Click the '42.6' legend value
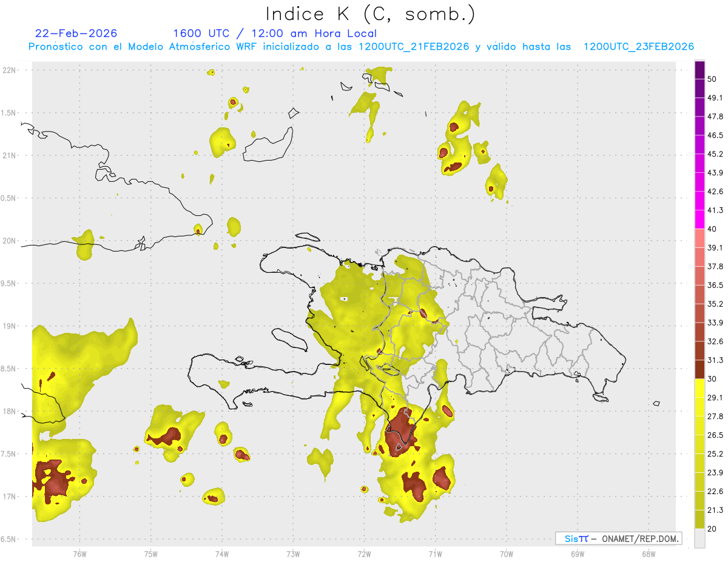 [715, 192]
